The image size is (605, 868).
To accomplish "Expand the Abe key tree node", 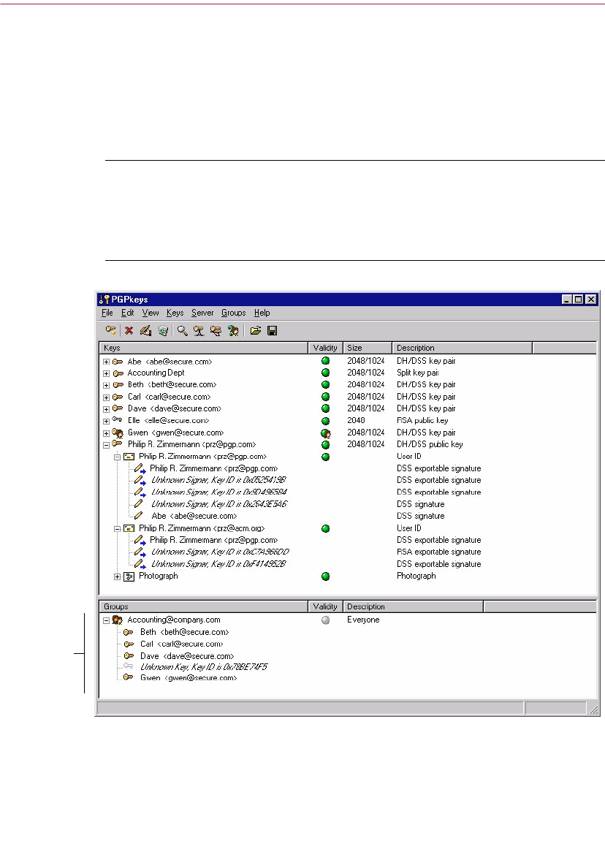I will coord(106,362).
